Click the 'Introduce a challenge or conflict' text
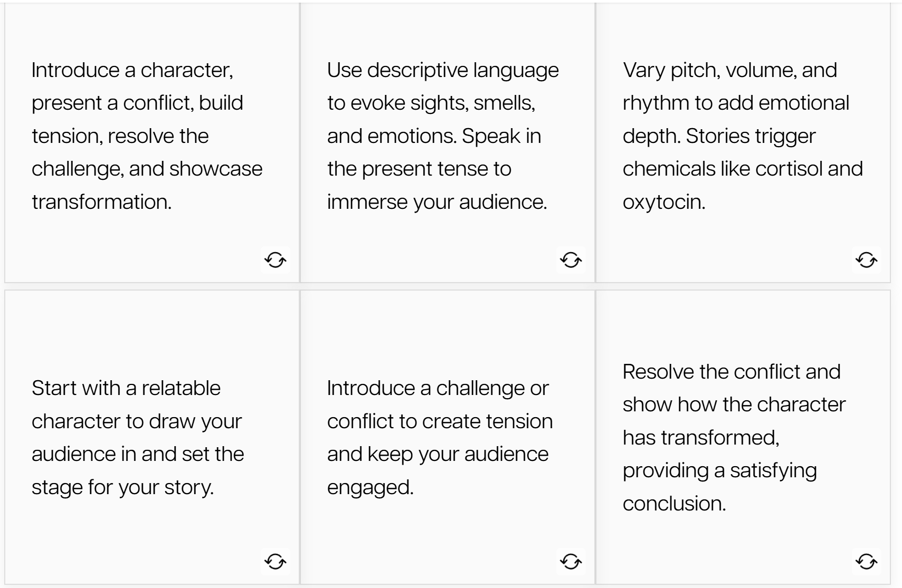The width and height of the screenshot is (902, 588). tap(439, 437)
